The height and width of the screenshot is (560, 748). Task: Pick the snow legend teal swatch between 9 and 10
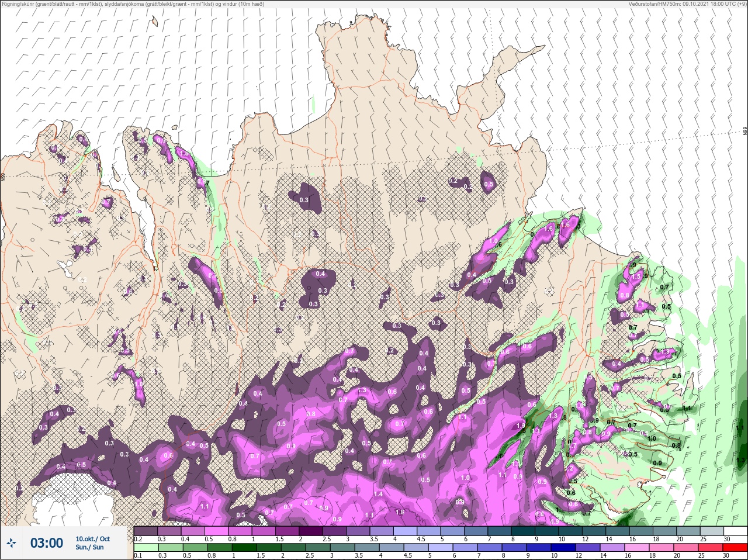pyautogui.click(x=547, y=531)
